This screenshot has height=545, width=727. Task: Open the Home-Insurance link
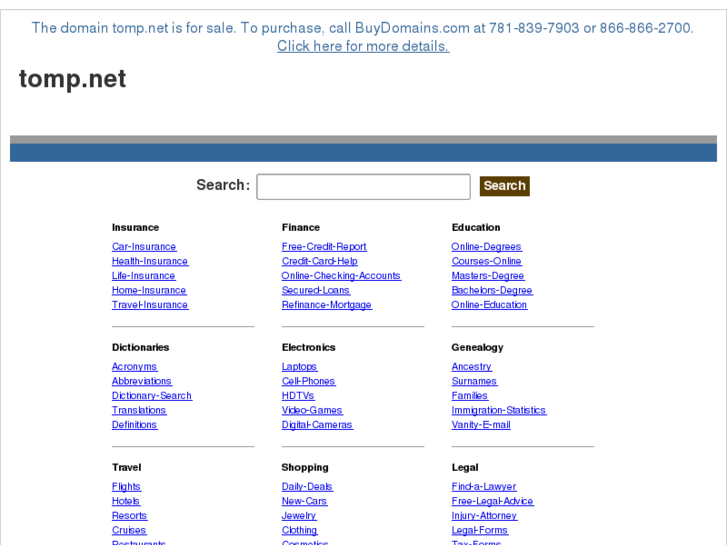[149, 290]
